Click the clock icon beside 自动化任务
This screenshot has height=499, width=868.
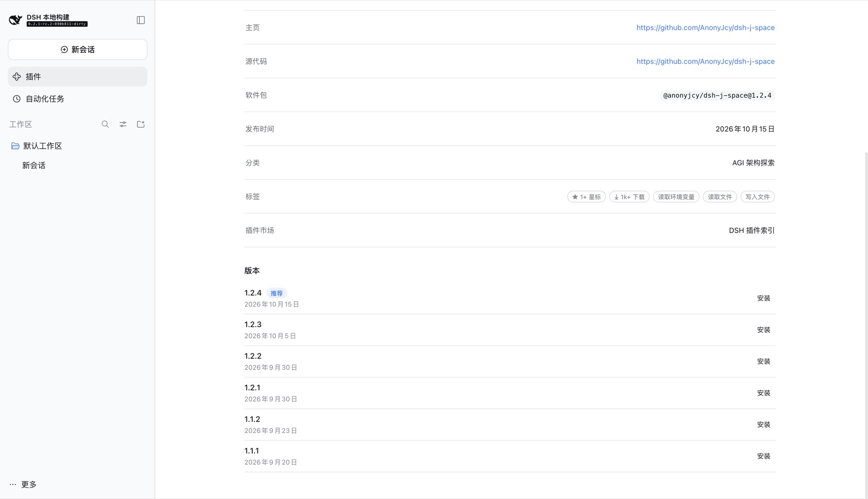coord(17,99)
